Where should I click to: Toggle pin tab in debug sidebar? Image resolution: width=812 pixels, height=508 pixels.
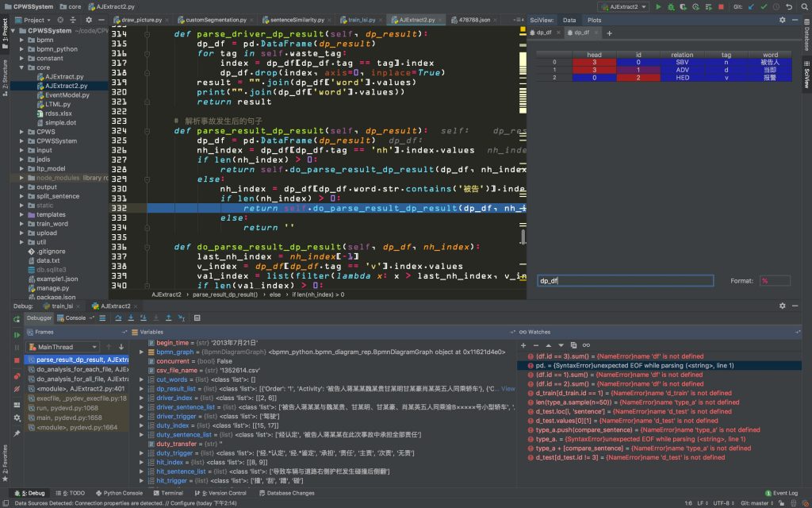[x=17, y=433]
